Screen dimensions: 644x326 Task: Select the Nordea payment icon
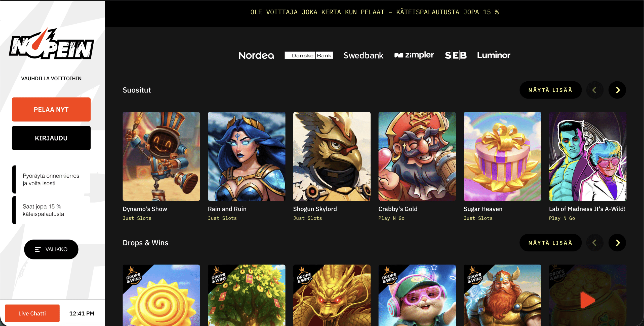coord(256,56)
